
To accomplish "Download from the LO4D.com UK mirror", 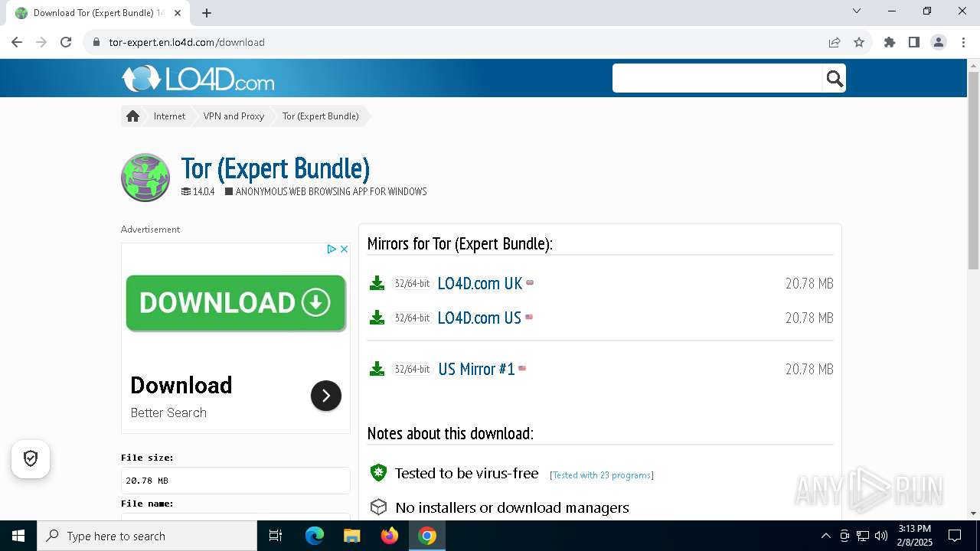I will point(479,283).
